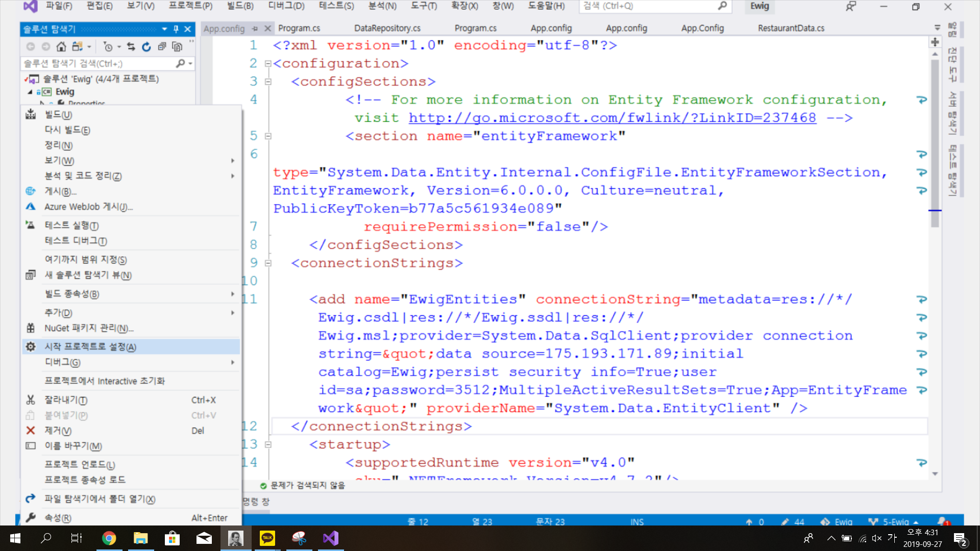
Task: Click Collapse All in Solution Explorer
Action: (x=162, y=47)
